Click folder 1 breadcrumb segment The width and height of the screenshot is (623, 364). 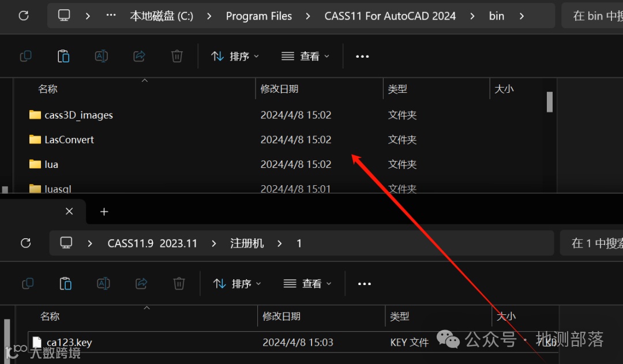tap(299, 243)
